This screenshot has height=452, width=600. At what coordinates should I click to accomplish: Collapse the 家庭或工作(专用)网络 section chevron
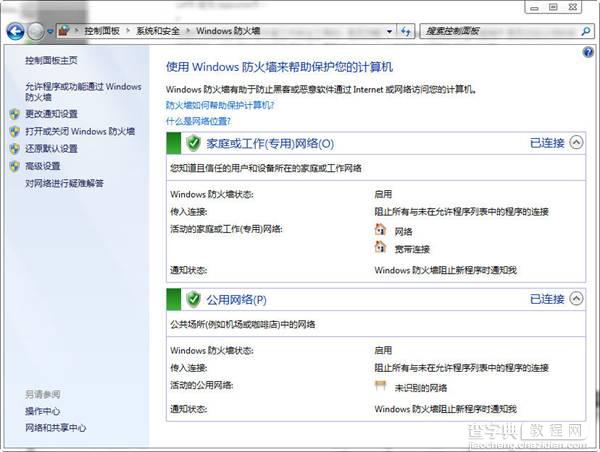click(x=576, y=143)
